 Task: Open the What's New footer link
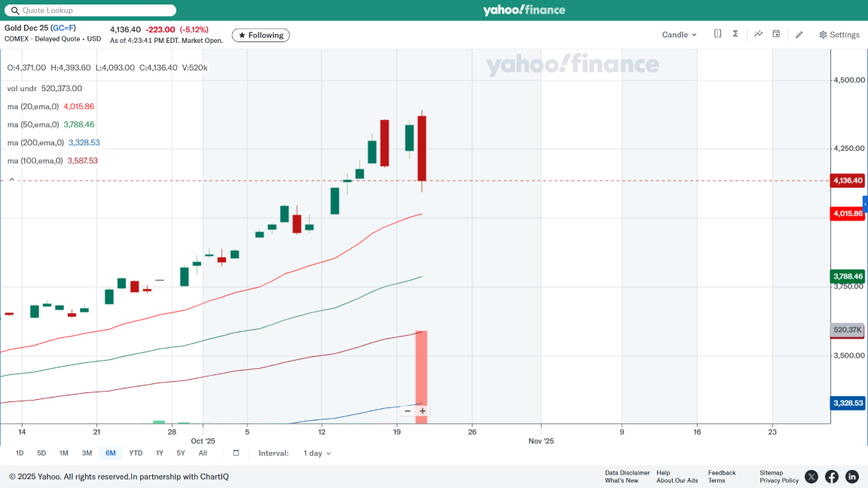(621, 480)
